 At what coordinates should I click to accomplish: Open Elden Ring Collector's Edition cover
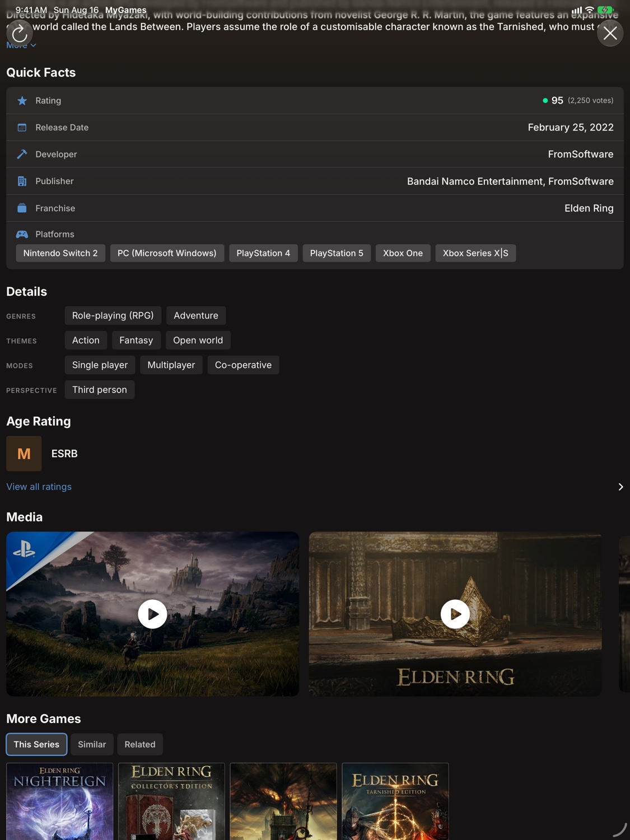pyautogui.click(x=171, y=801)
